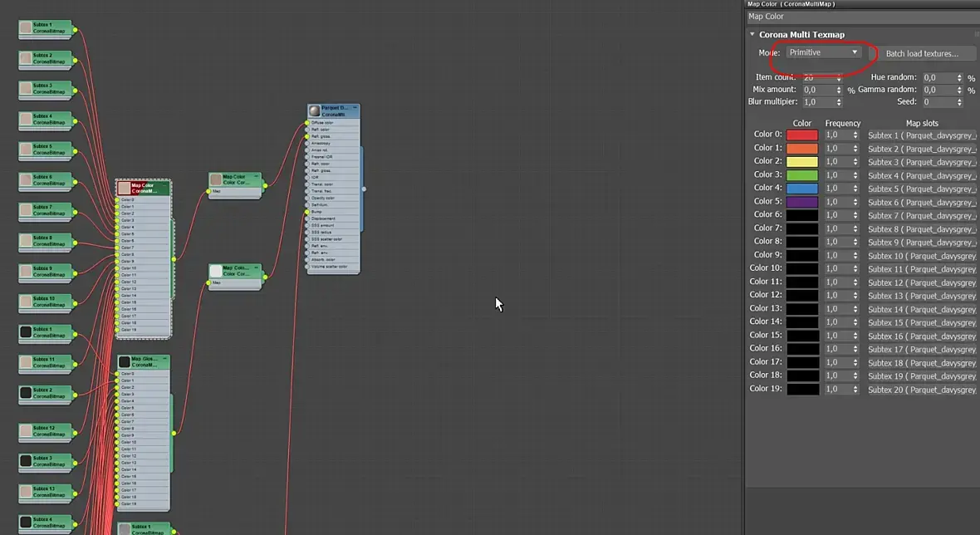980x535 pixels.
Task: Pick the purple Color 5 swatch
Action: pyautogui.click(x=802, y=202)
